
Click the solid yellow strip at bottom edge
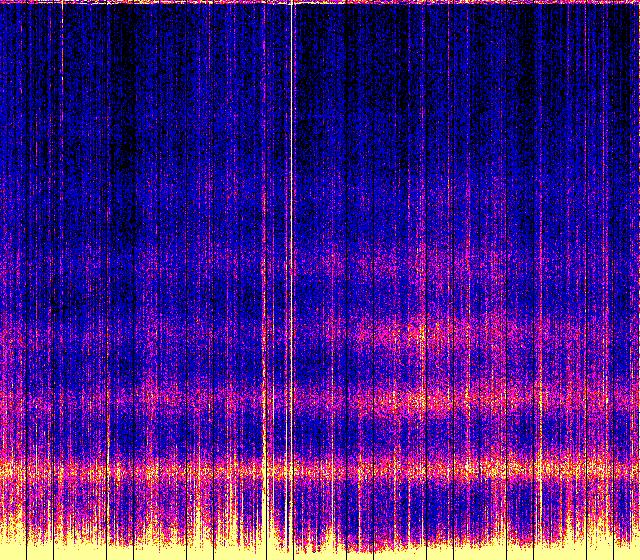coord(320,553)
